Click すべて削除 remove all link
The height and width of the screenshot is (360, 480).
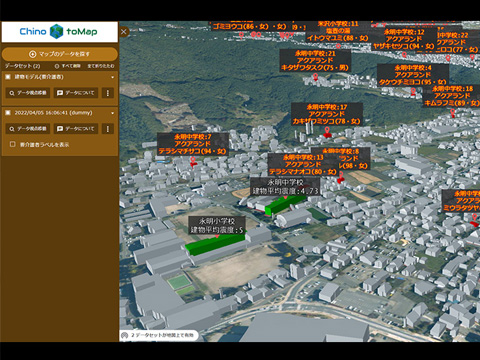(x=68, y=66)
